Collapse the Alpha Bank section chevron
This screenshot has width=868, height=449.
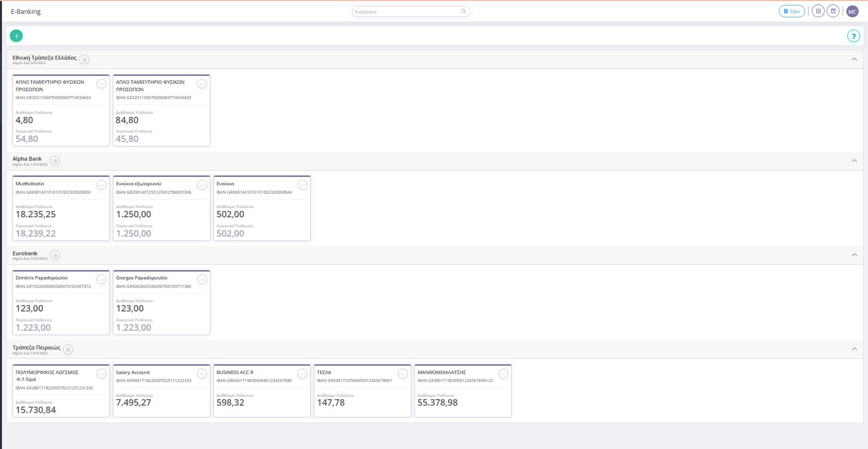click(x=854, y=161)
